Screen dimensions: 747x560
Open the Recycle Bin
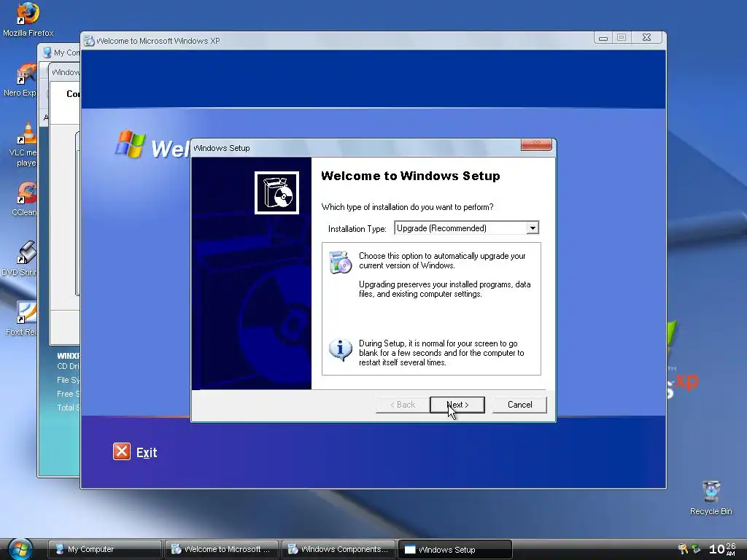tap(711, 497)
